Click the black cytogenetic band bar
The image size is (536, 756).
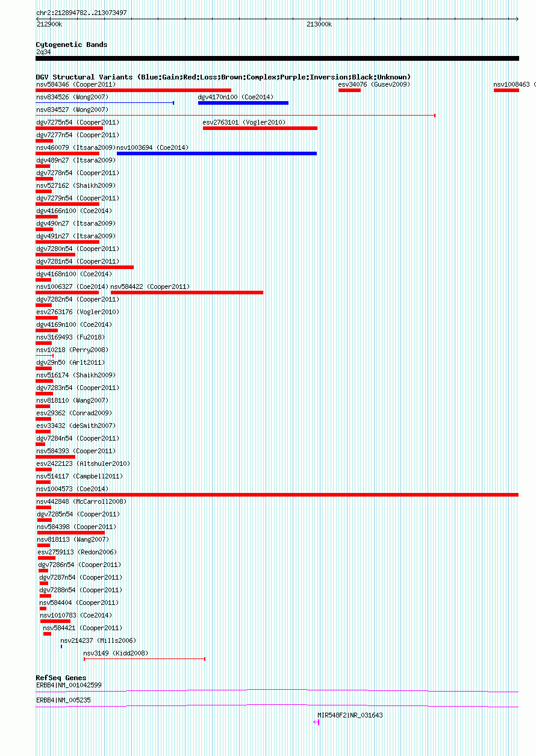point(277,58)
